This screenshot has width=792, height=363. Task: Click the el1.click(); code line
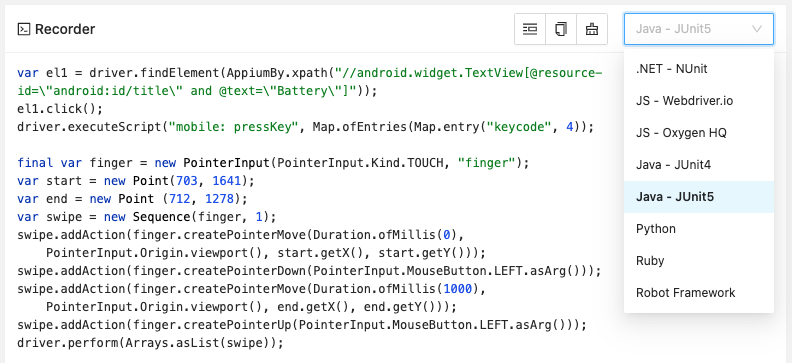(60, 109)
